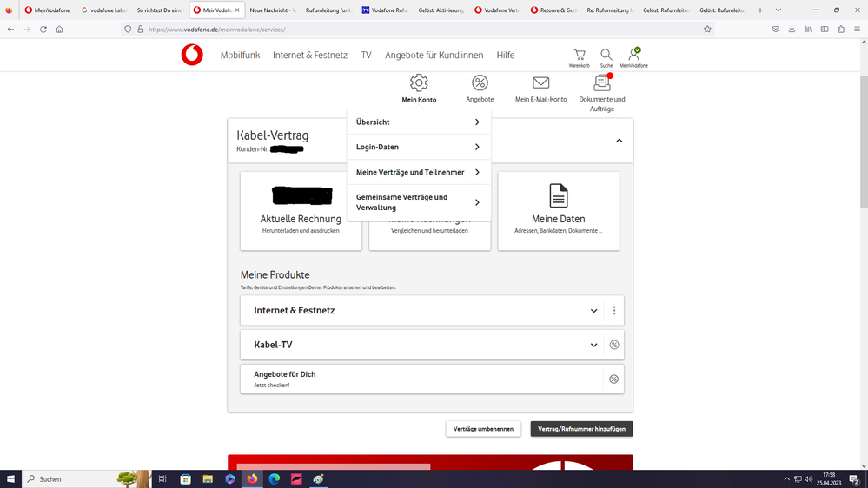868x488 pixels.
Task: Open the Übersicht submenu arrow
Action: tap(477, 122)
